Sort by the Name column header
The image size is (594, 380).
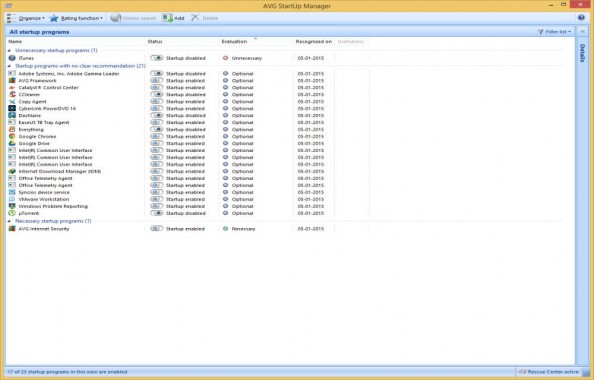[x=76, y=41]
